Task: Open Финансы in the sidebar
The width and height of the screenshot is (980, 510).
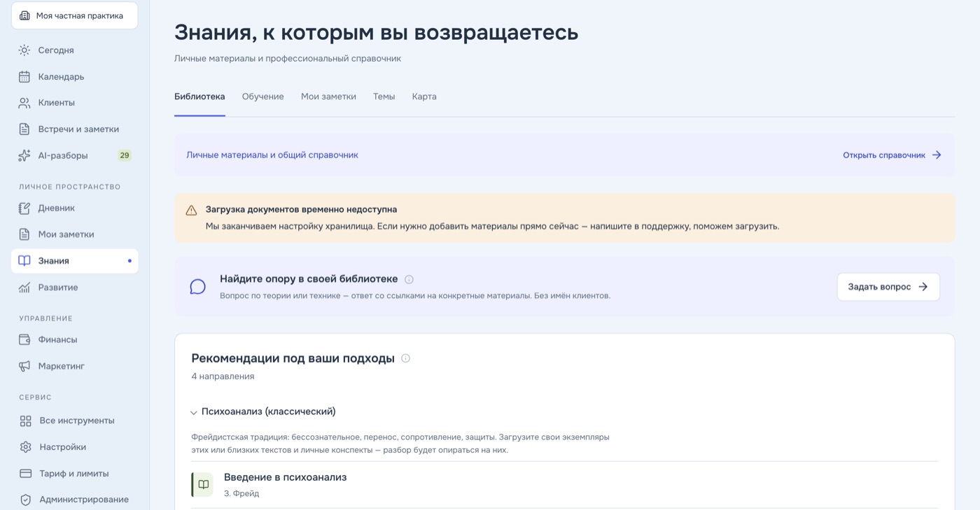Action: click(x=74, y=340)
